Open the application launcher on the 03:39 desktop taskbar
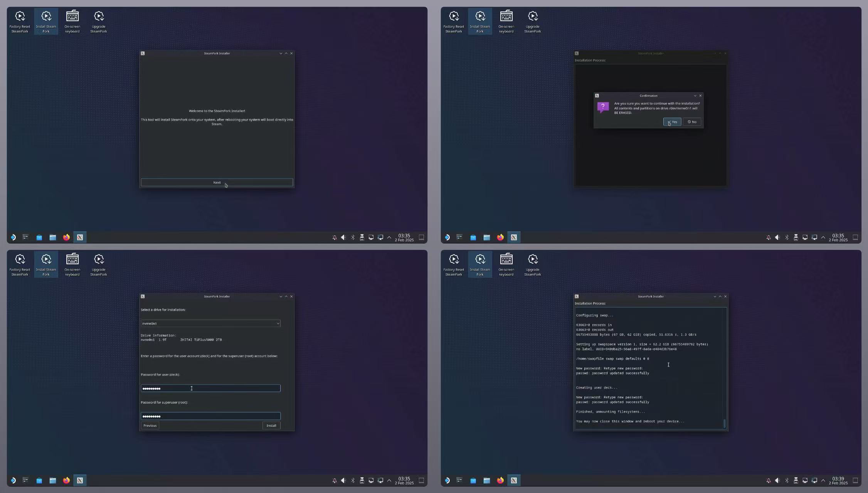The height and width of the screenshot is (493, 868). (x=447, y=480)
